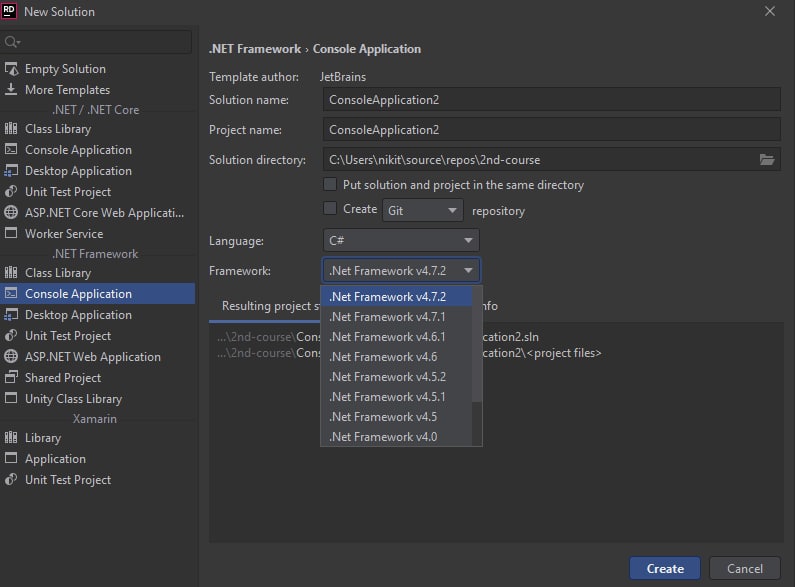Select ASP.NET Web Application template

(x=97, y=356)
